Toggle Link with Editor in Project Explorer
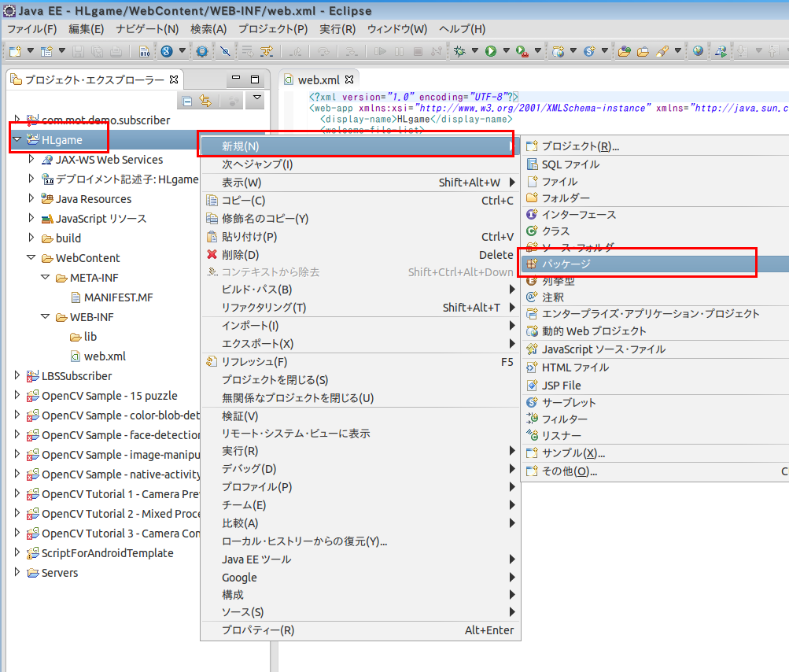This screenshot has height=672, width=789. [x=205, y=102]
